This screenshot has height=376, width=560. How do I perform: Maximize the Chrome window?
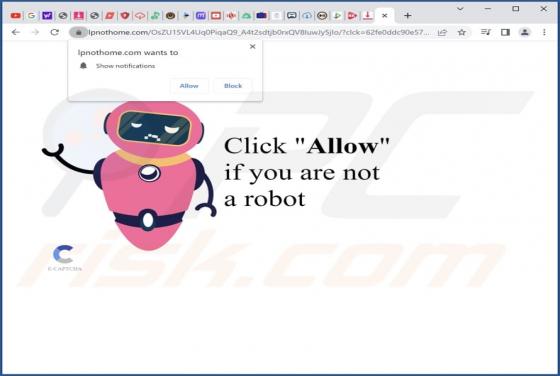516,9
